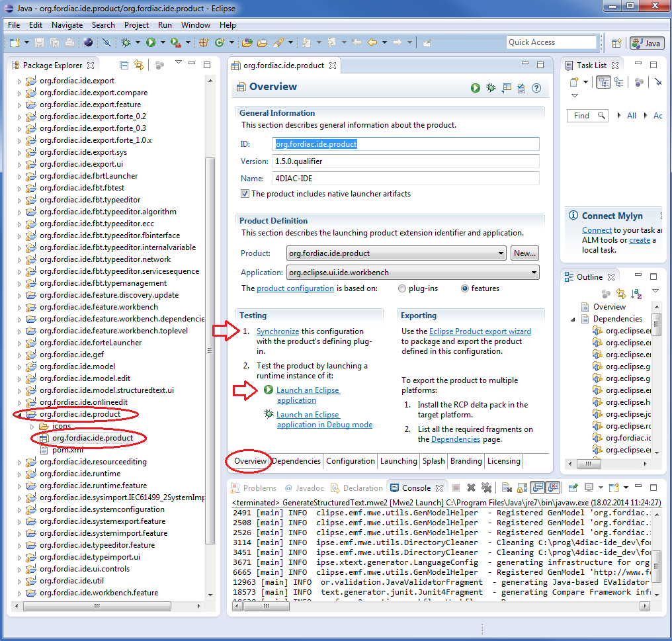Create a new task in the Task List
The width and height of the screenshot is (672, 641).
(573, 81)
